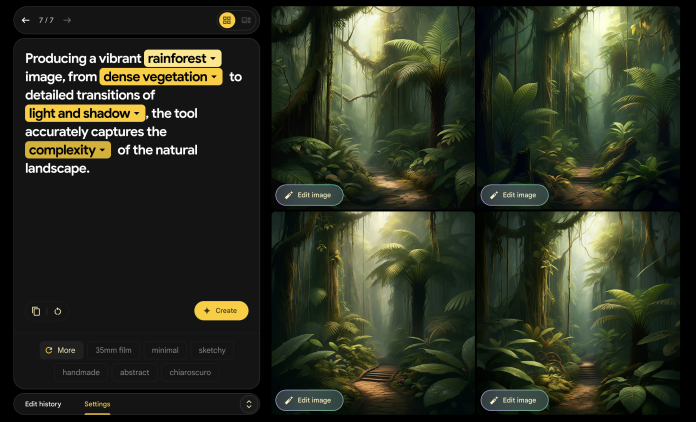
Task: Edit the top-left rainforest image
Action: tap(309, 195)
